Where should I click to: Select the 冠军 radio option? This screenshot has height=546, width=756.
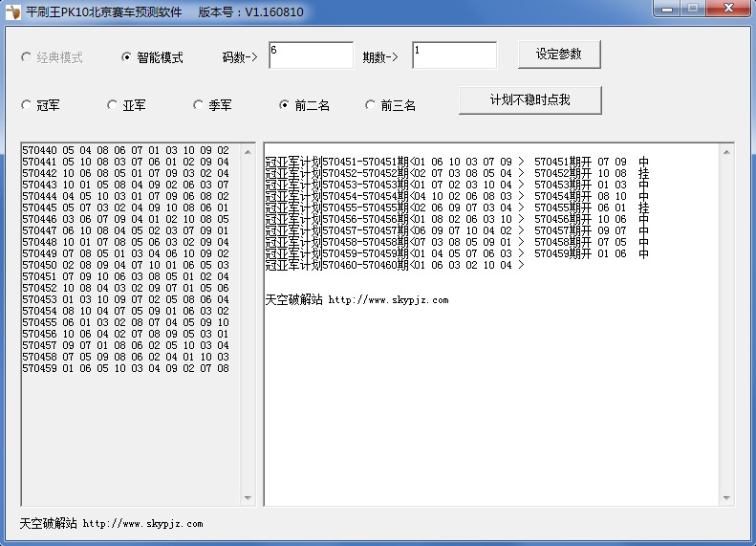tap(27, 105)
